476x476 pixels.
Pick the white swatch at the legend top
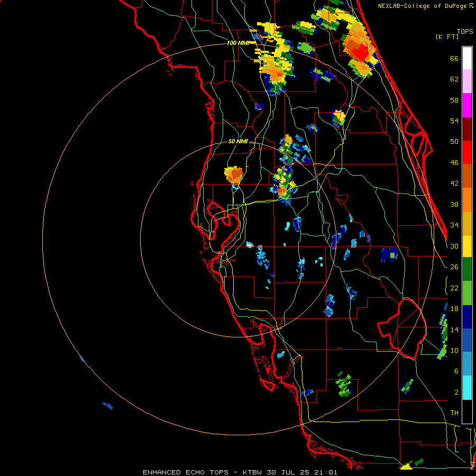(467, 58)
